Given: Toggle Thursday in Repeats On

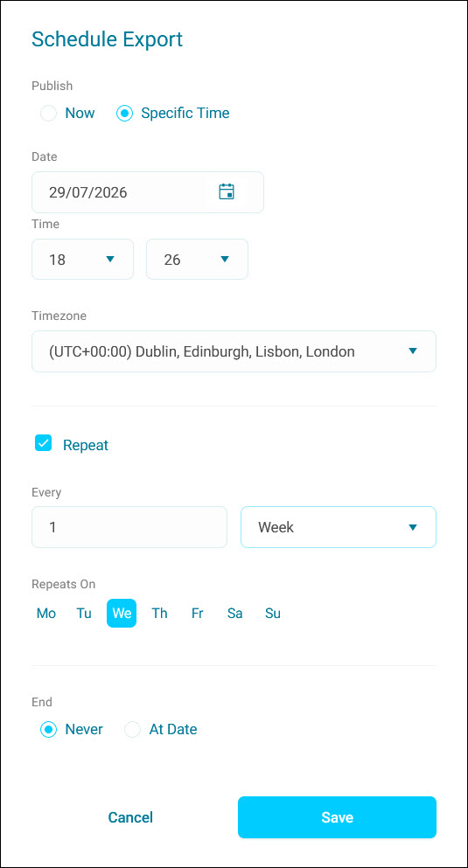Looking at the screenshot, I should (159, 614).
